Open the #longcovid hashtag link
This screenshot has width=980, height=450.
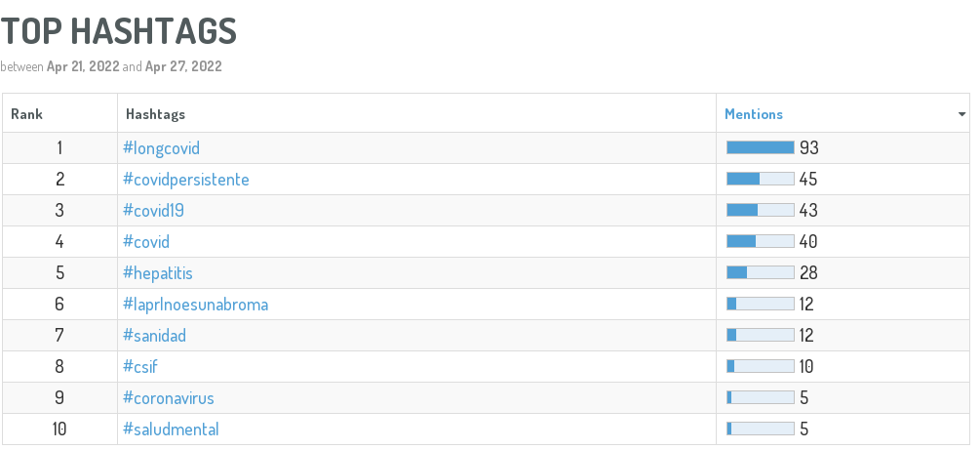click(x=161, y=148)
